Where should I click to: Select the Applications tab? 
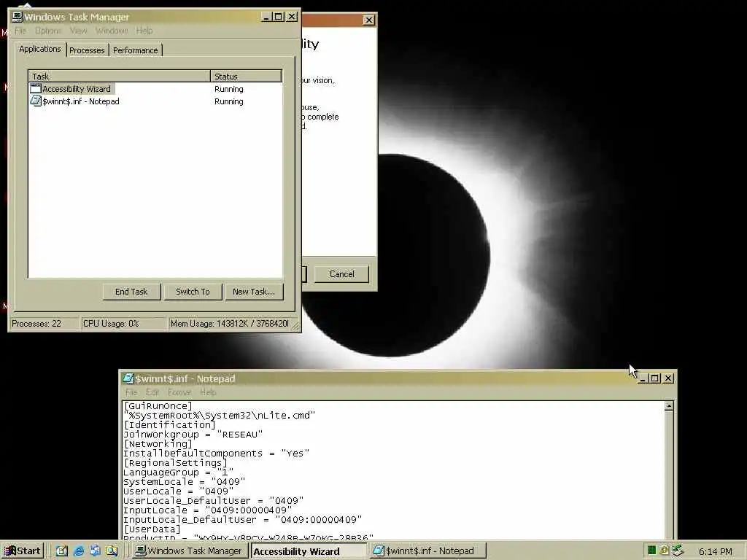click(x=40, y=49)
